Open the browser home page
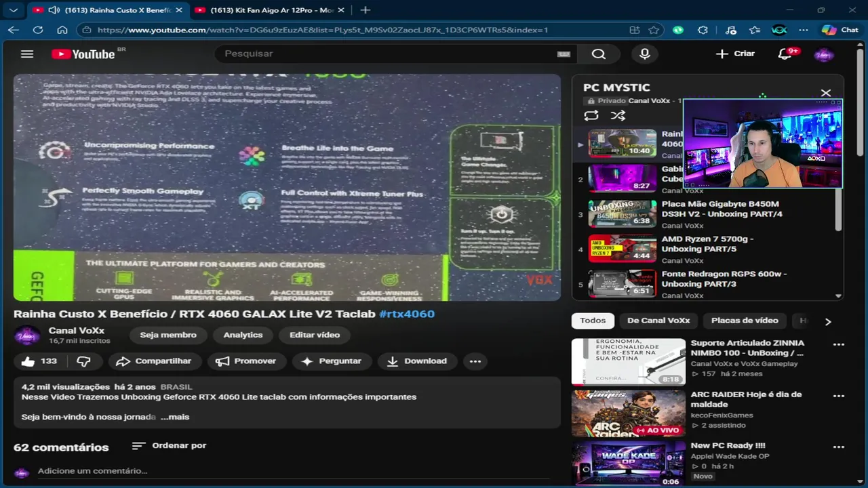 (62, 30)
